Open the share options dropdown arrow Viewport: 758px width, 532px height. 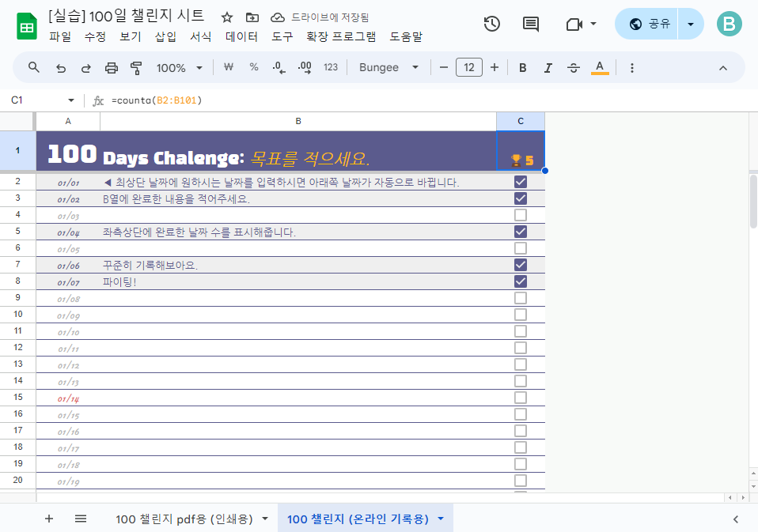pyautogui.click(x=691, y=24)
